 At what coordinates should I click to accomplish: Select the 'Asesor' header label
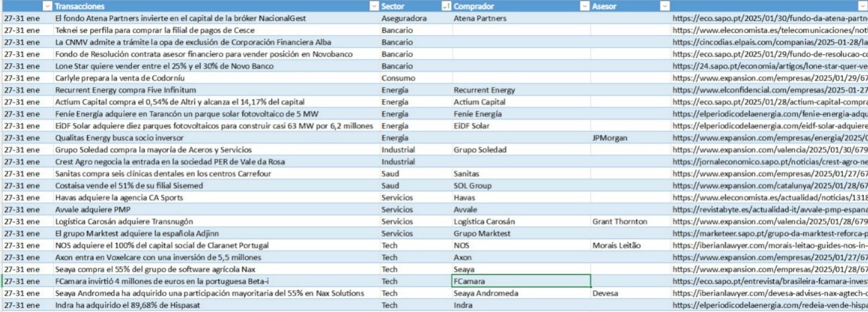point(604,6)
